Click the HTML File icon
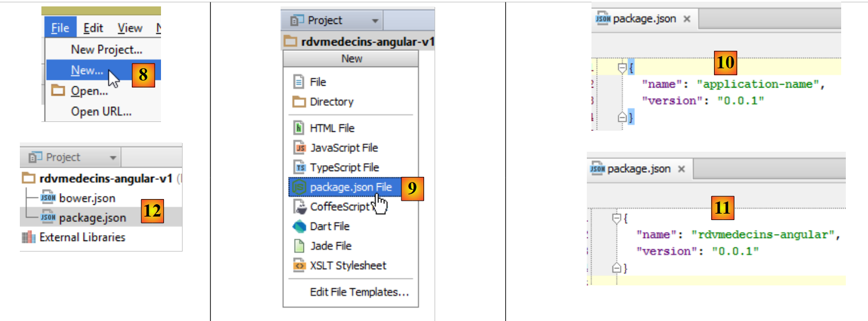868x321 pixels. coord(299,128)
